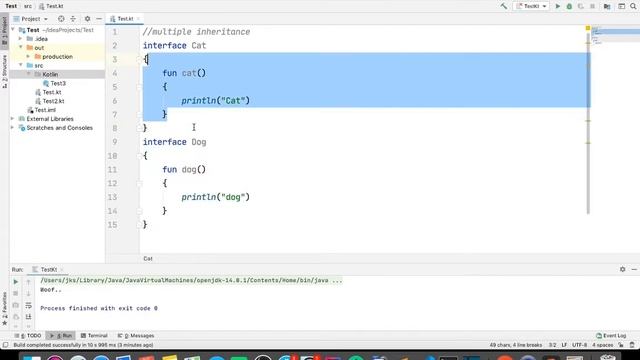Screen dimensions: 640x360
Task: Open the Project Structure icon
Action: click(607, 6)
